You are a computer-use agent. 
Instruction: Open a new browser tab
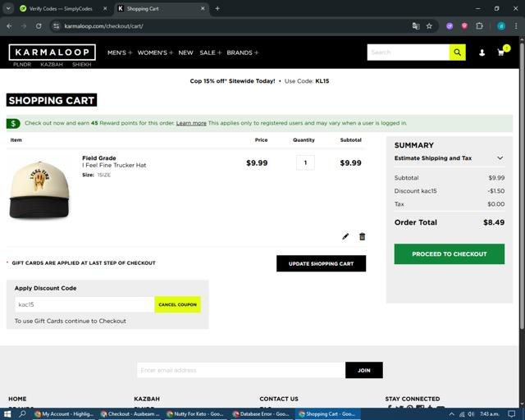(217, 8)
